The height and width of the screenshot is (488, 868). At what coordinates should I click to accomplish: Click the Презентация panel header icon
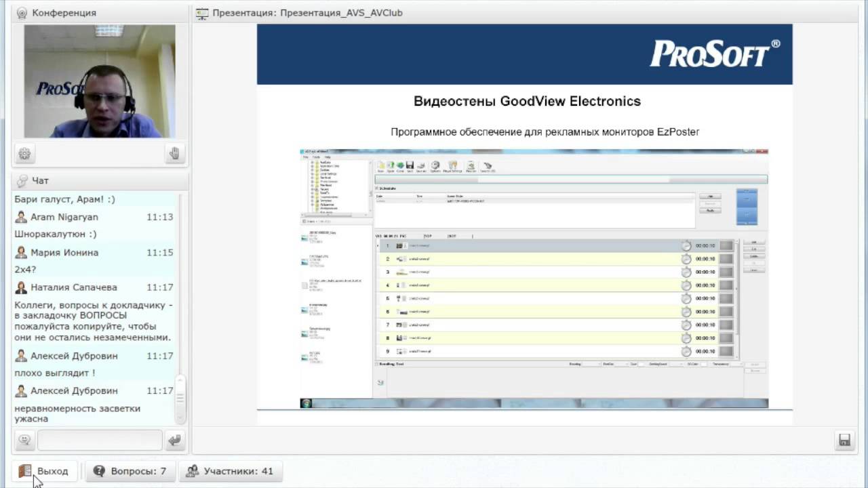(x=202, y=13)
